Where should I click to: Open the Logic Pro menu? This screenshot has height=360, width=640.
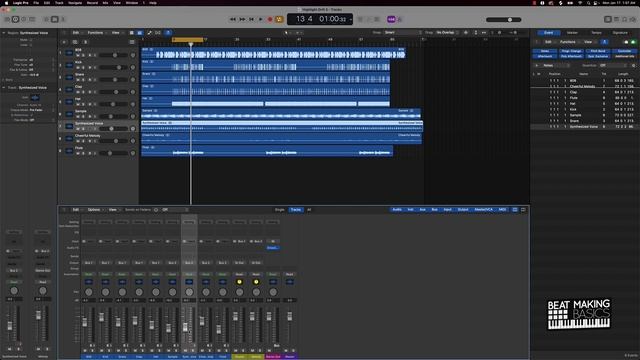pos(20,3)
